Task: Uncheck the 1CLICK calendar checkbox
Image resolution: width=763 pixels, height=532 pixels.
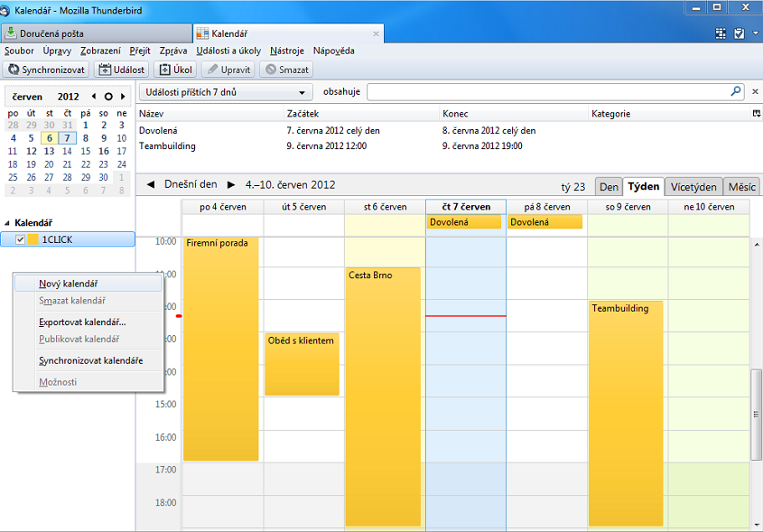Action: [20, 239]
